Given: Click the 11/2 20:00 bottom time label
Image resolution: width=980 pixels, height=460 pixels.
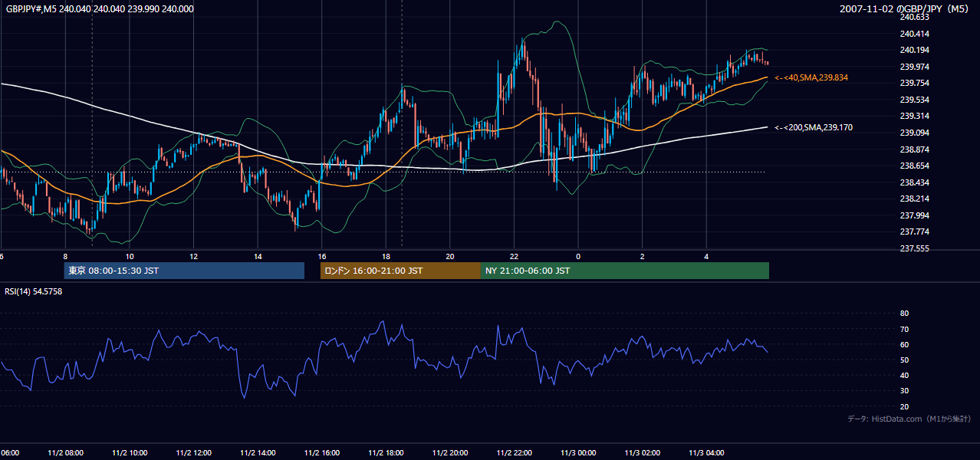Looking at the screenshot, I should pos(450,453).
